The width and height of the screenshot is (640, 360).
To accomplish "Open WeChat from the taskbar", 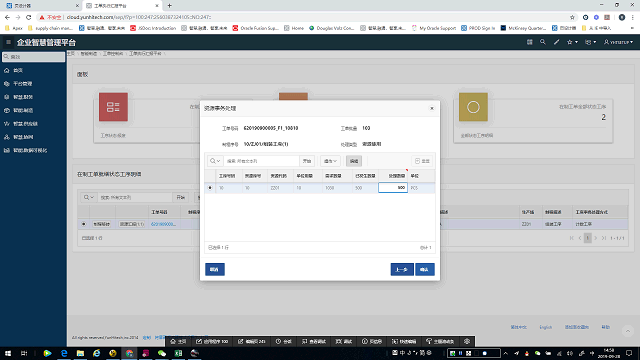I will (162, 353).
